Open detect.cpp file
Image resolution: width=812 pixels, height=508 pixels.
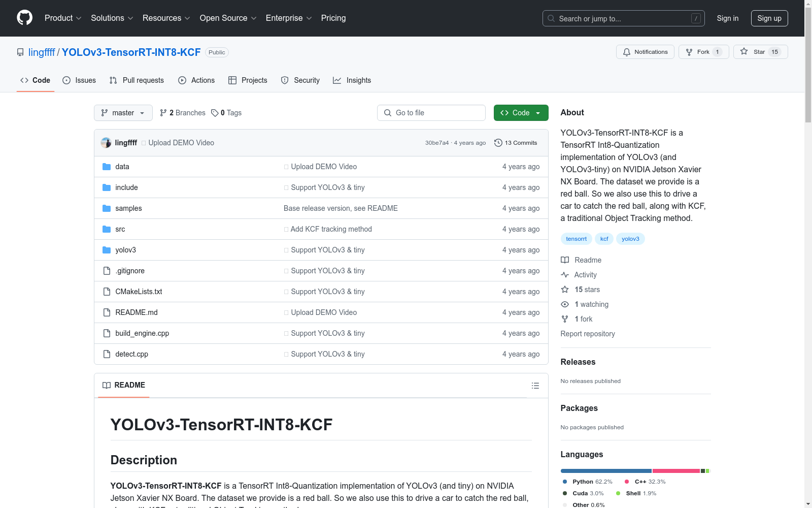131,354
